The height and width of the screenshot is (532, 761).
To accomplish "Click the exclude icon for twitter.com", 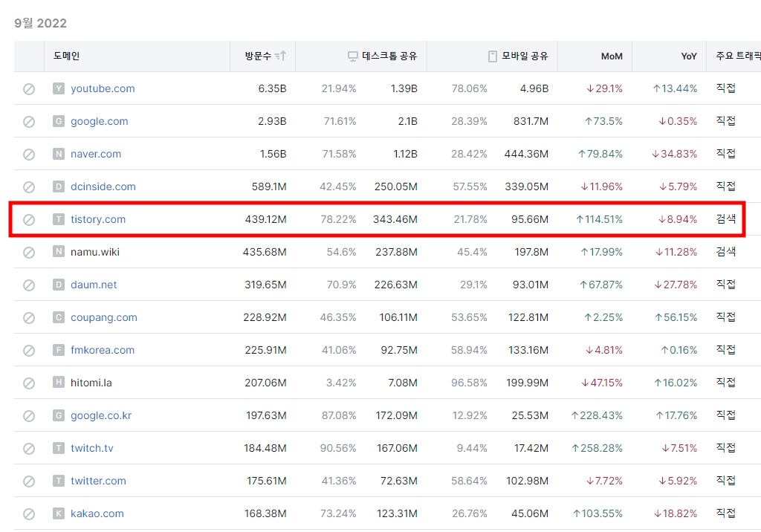I will point(29,481).
